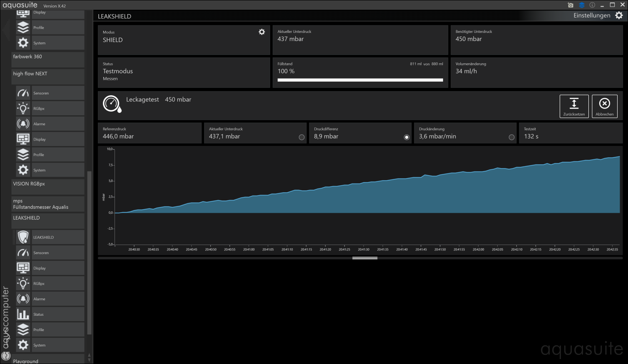Open System item above farbwerk 360

[x=50, y=43]
